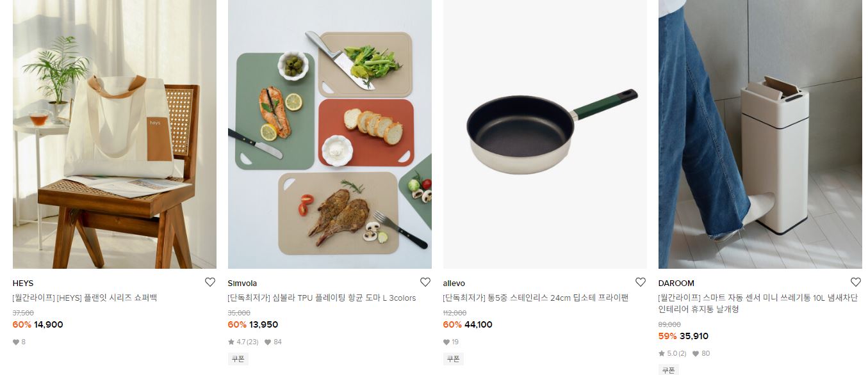Toggle wishlist heart for allevo frying pan
Image resolution: width=868 pixels, height=375 pixels.
[x=641, y=282]
